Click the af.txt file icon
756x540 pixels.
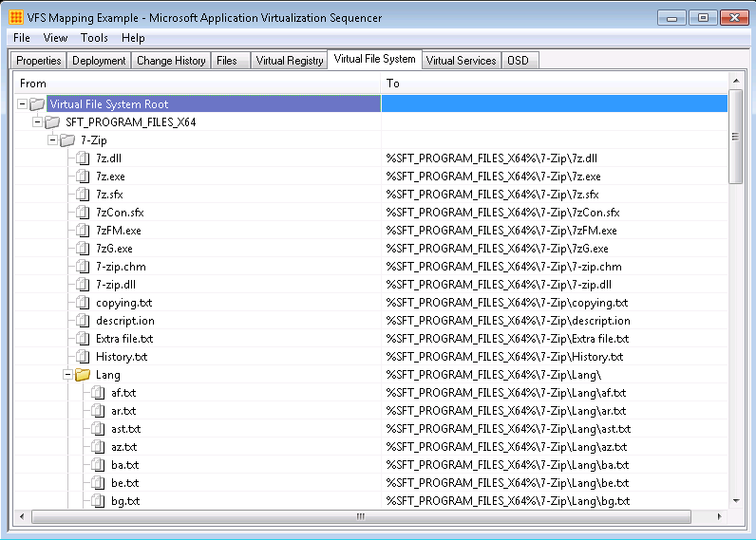[98, 393]
